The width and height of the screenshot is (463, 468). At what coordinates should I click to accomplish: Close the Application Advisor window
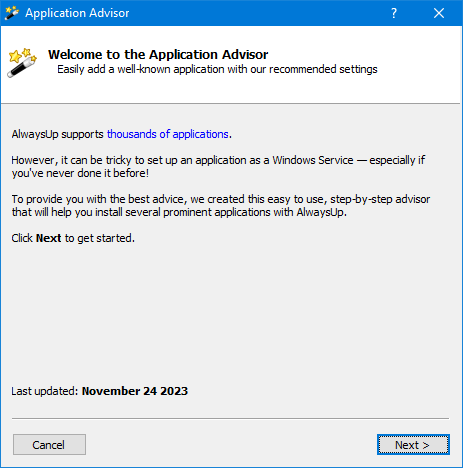(x=439, y=13)
